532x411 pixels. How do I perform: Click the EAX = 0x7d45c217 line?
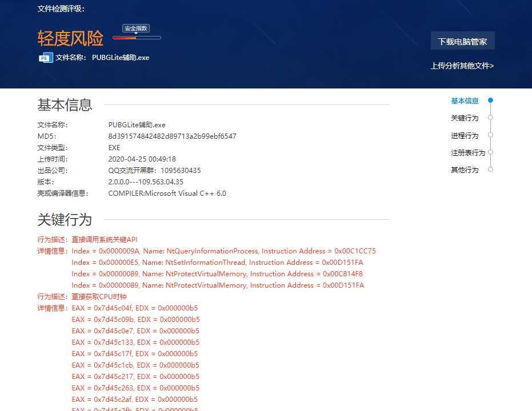tap(135, 376)
